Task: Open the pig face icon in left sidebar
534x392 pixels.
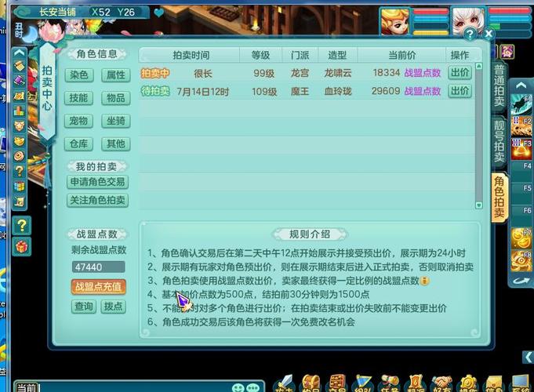Action: click(19, 126)
